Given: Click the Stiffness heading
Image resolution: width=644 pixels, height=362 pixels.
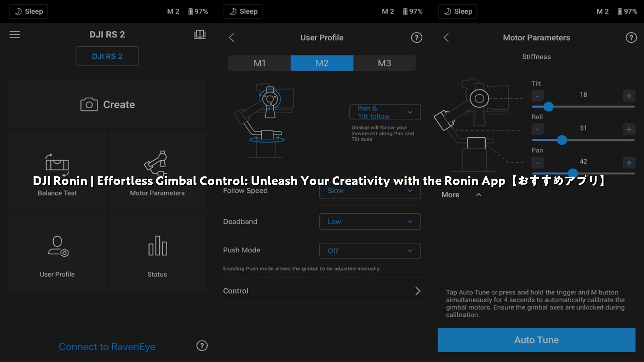Looking at the screenshot, I should click(x=536, y=57).
